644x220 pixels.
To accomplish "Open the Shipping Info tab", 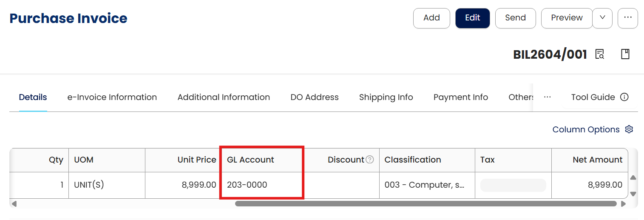I will 386,97.
